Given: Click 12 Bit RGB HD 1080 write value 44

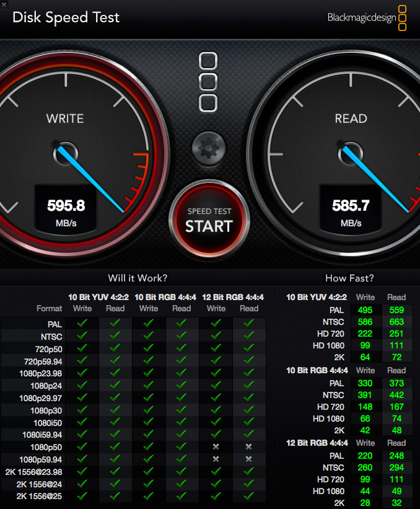Looking at the screenshot, I should coord(365,491).
